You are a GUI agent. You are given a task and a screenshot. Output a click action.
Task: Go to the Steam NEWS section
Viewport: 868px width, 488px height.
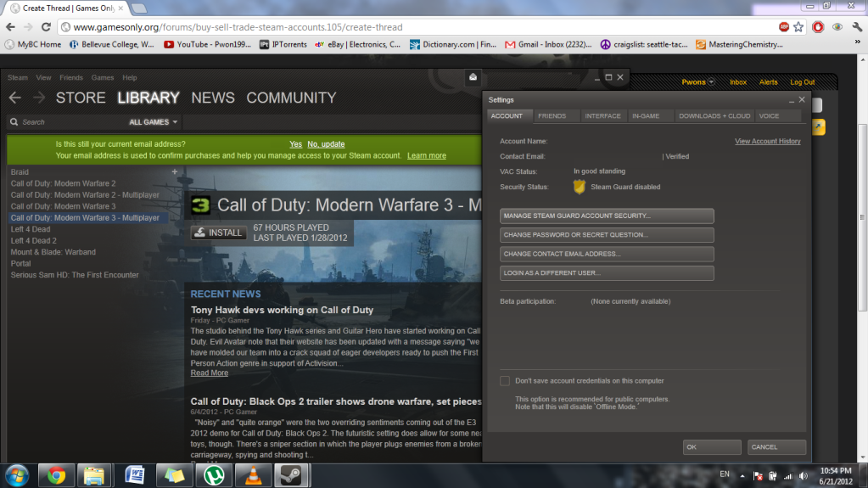[213, 98]
